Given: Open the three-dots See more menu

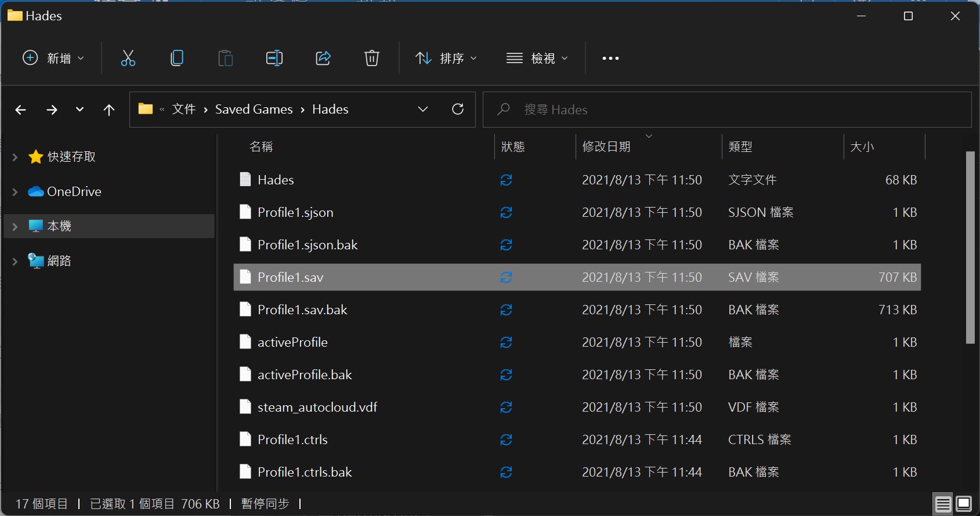Looking at the screenshot, I should (x=610, y=58).
